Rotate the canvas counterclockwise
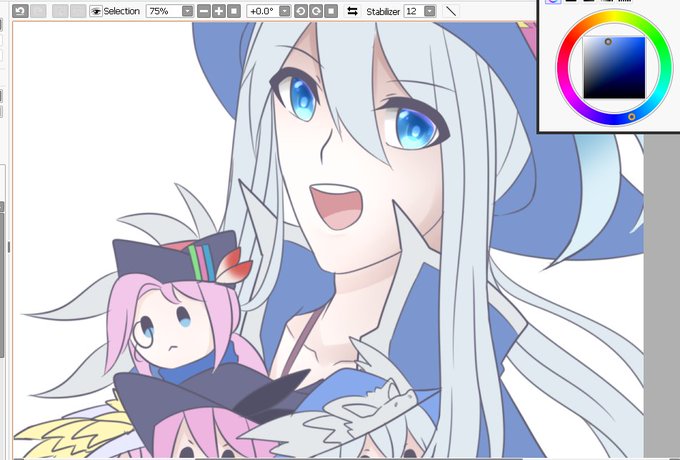680x460 pixels. [301, 11]
